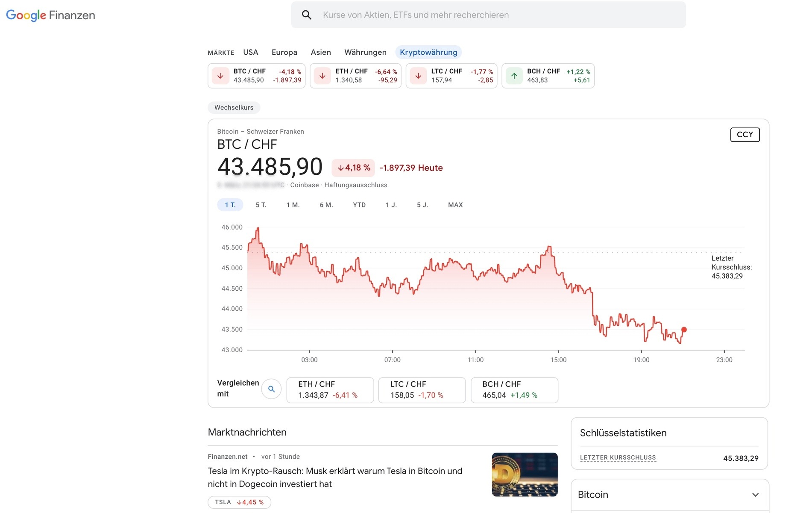The height and width of the screenshot is (513, 812).
Task: Click the 4,18 % change badge
Action: pyautogui.click(x=353, y=168)
